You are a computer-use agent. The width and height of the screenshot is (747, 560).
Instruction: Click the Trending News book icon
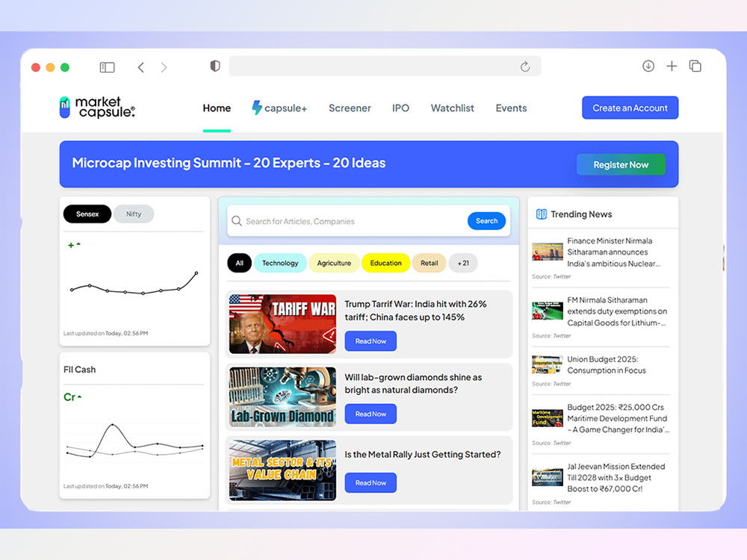pyautogui.click(x=541, y=214)
